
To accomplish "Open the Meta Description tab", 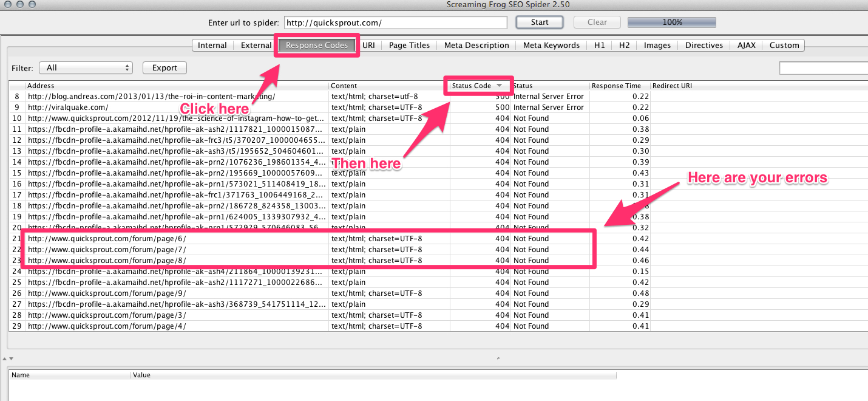I will pos(476,46).
